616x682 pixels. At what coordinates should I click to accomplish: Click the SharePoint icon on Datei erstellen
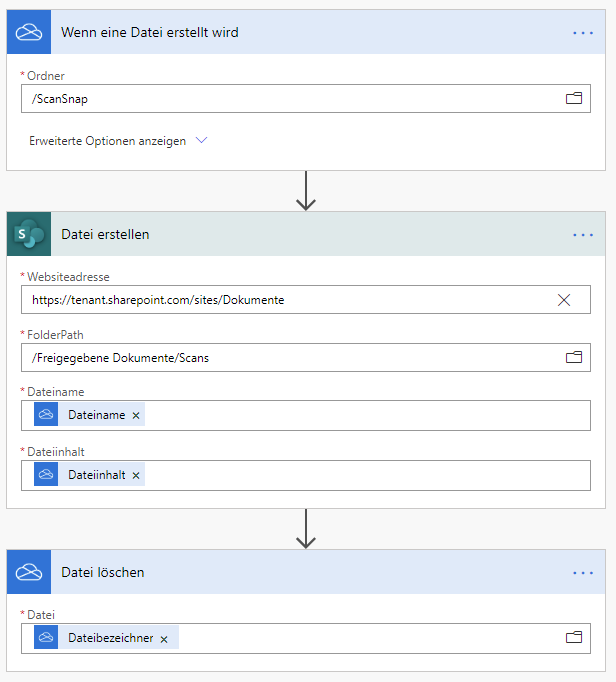pos(29,234)
